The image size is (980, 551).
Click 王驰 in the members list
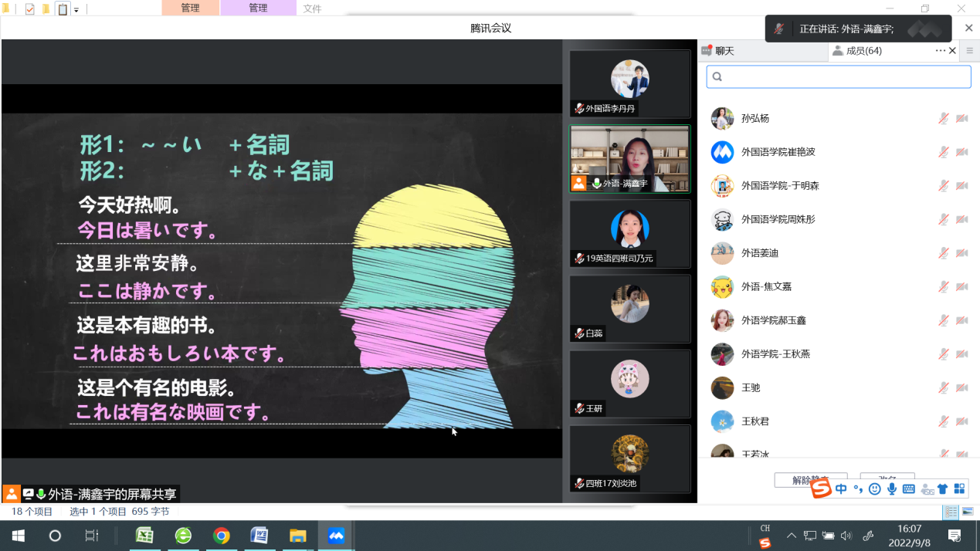click(x=751, y=387)
